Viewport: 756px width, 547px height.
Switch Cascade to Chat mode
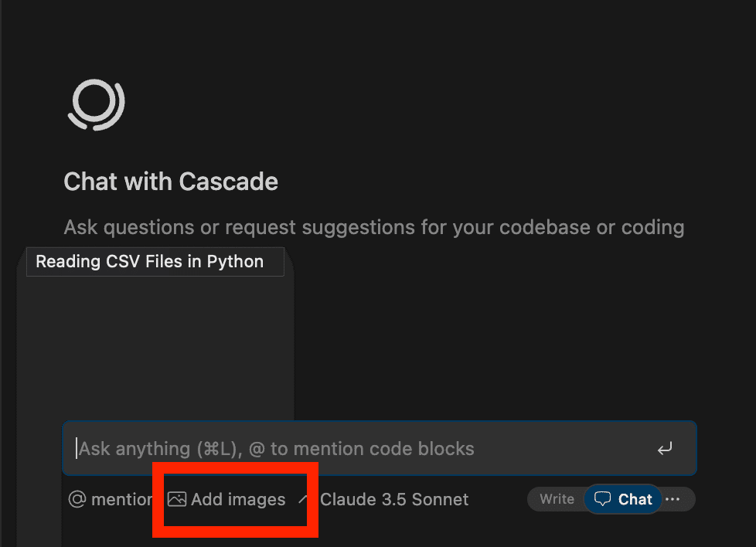[x=624, y=499]
